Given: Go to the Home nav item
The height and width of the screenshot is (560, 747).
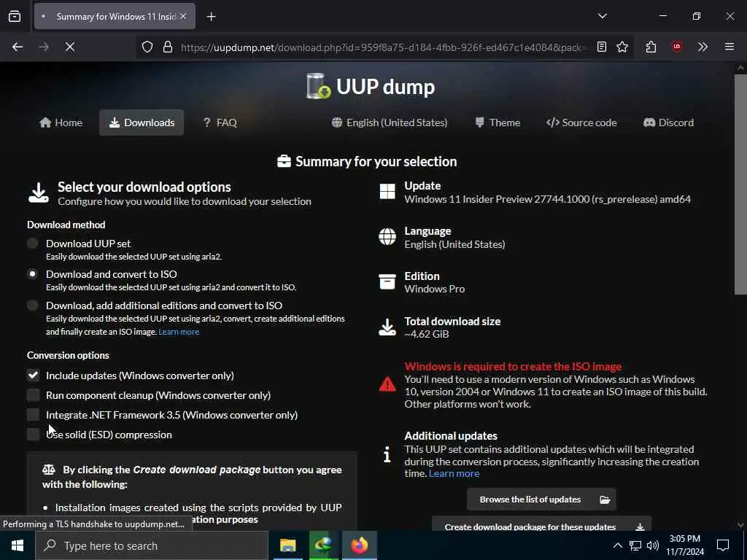Looking at the screenshot, I should click(x=61, y=122).
